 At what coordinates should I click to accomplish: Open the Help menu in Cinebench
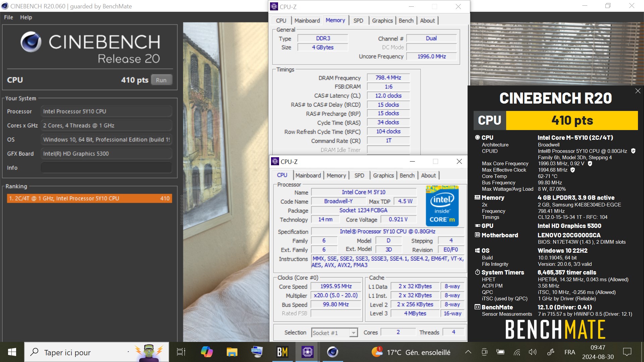coord(26,17)
